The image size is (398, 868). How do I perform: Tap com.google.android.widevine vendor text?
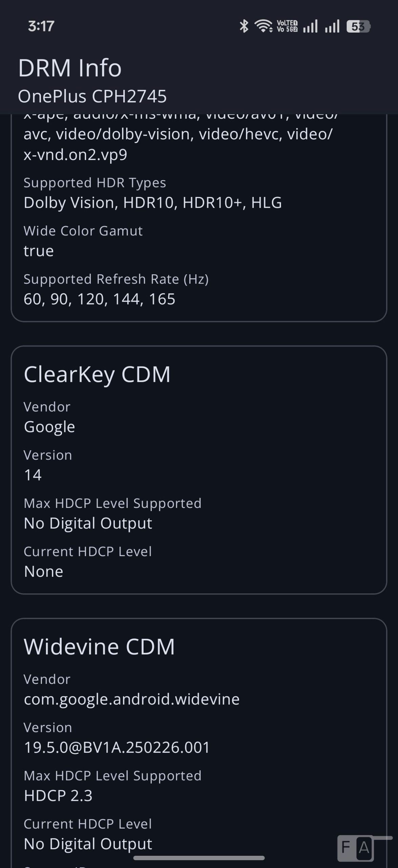(131, 699)
